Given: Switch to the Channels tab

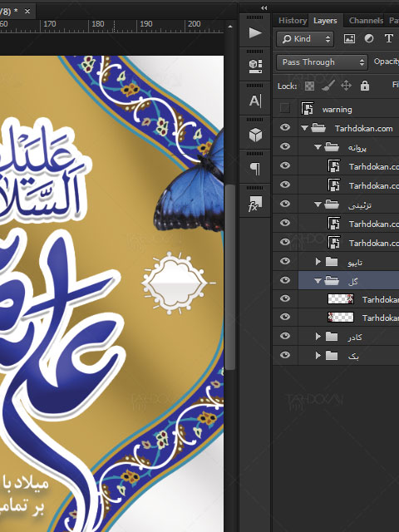Looking at the screenshot, I should point(366,21).
